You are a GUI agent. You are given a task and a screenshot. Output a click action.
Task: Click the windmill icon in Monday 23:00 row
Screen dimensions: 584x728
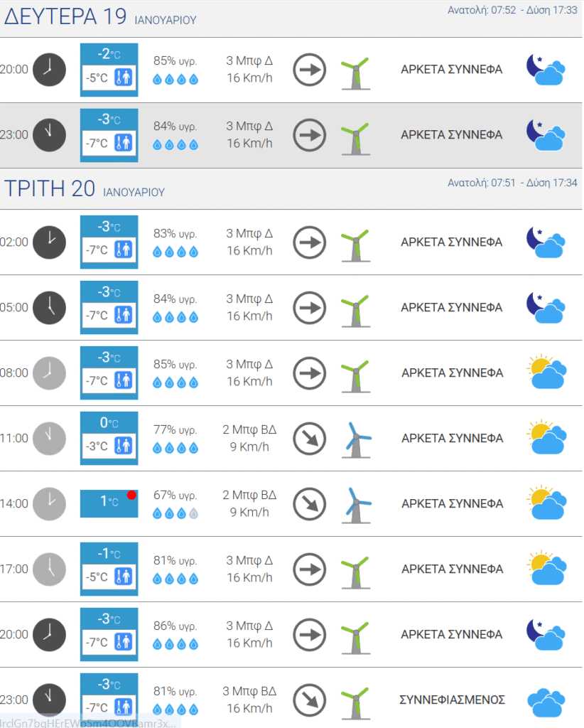click(x=355, y=135)
